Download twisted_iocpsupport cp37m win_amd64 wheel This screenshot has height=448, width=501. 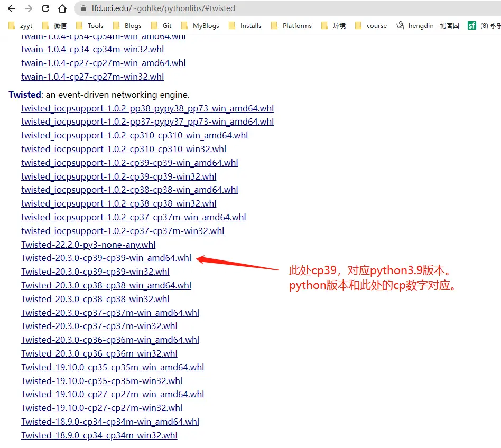click(134, 217)
